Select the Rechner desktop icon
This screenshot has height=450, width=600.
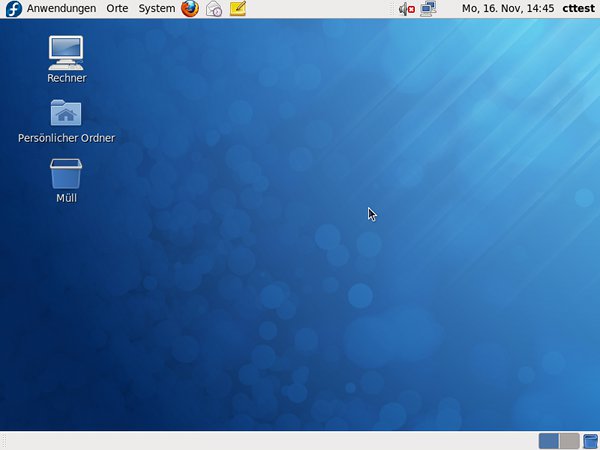click(x=66, y=60)
